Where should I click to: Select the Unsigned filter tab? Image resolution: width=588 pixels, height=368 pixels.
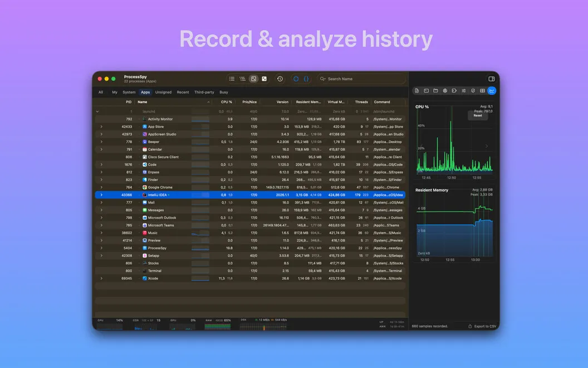(163, 93)
